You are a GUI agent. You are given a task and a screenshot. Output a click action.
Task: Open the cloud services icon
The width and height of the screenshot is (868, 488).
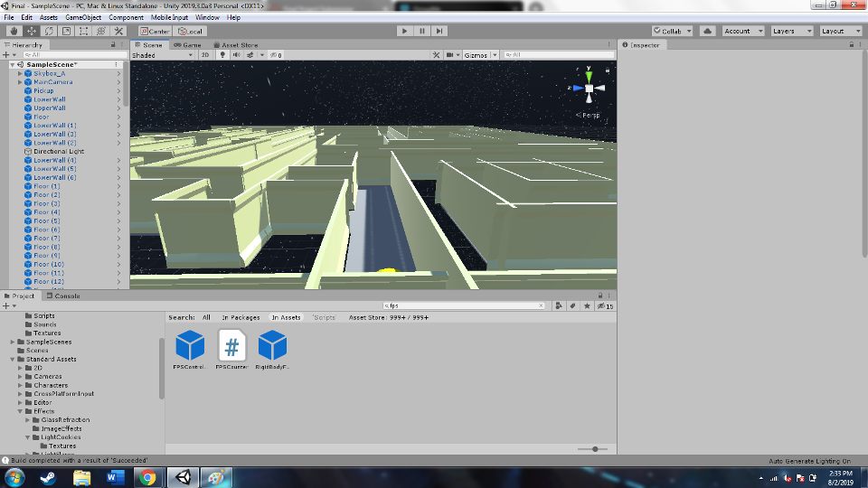[x=707, y=31]
